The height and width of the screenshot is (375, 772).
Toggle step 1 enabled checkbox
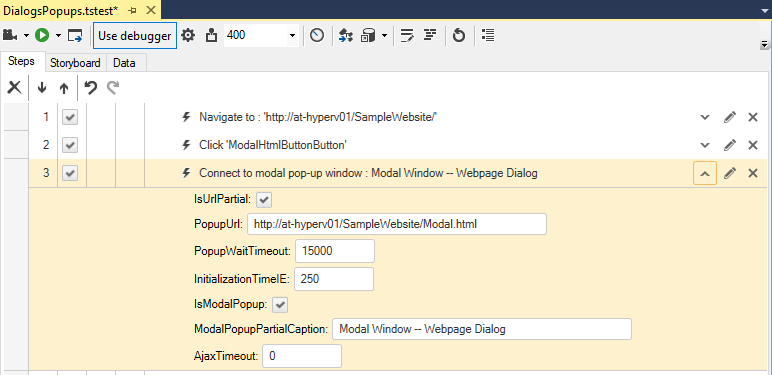coord(70,117)
